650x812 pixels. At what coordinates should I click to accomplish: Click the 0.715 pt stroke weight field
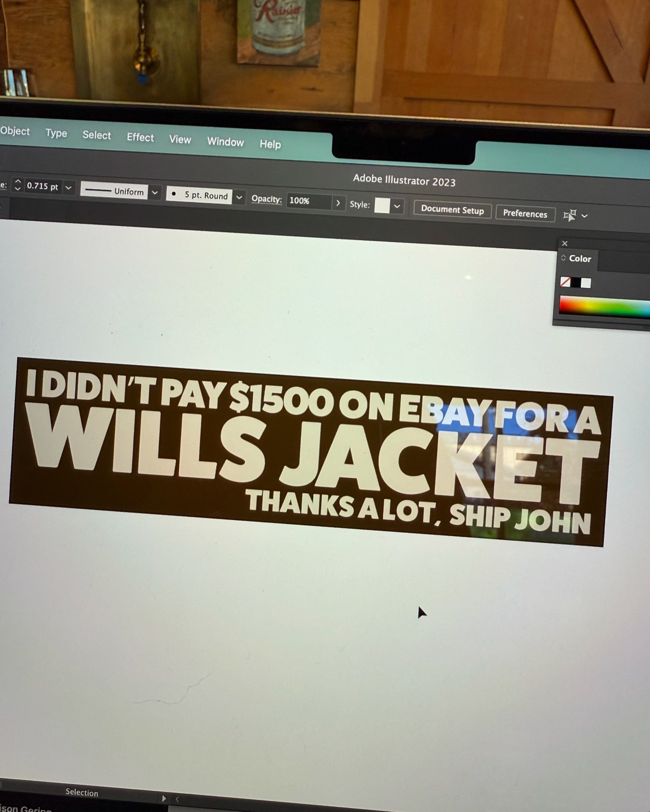tap(42, 186)
